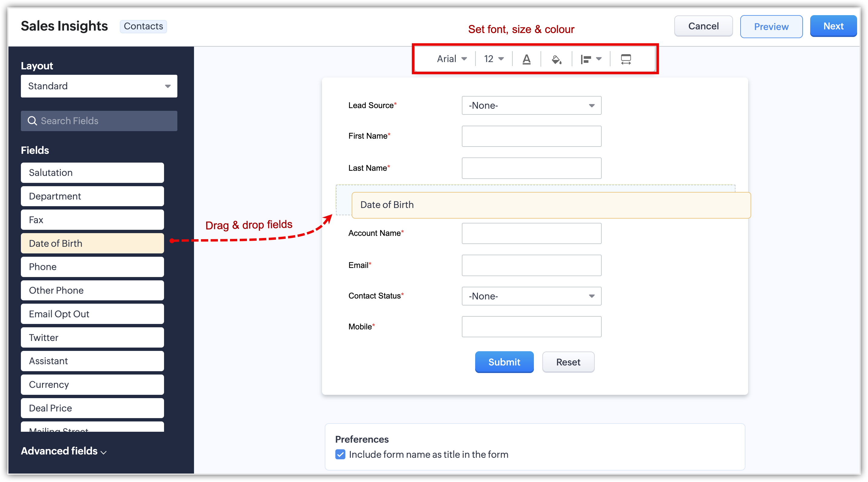Image resolution: width=868 pixels, height=482 pixels.
Task: Click the font color A icon
Action: tap(526, 59)
